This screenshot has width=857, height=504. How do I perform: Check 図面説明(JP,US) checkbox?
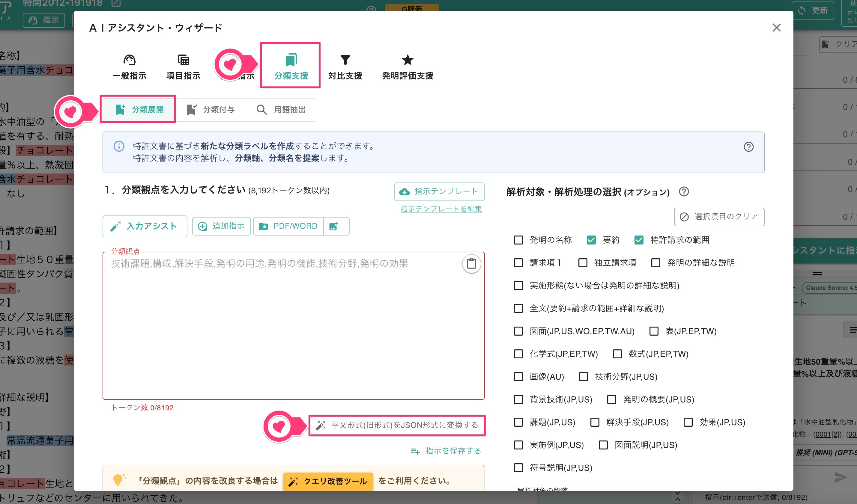[603, 445]
